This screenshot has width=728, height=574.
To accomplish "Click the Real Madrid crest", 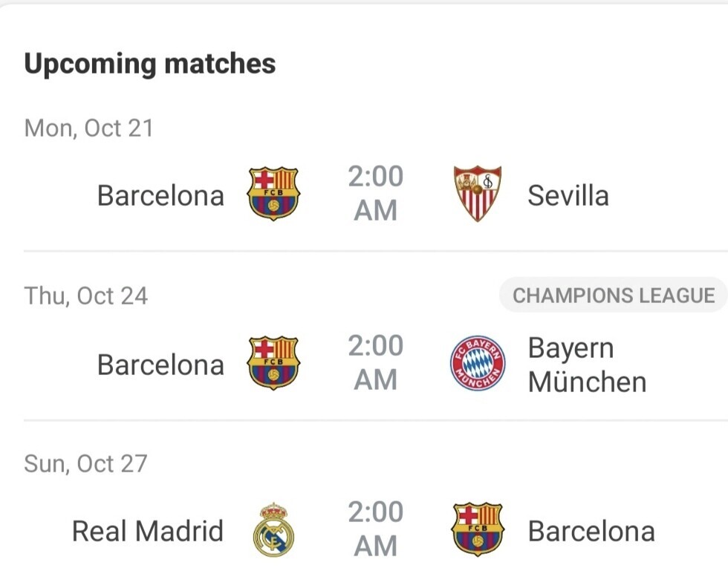I will pos(273,529).
